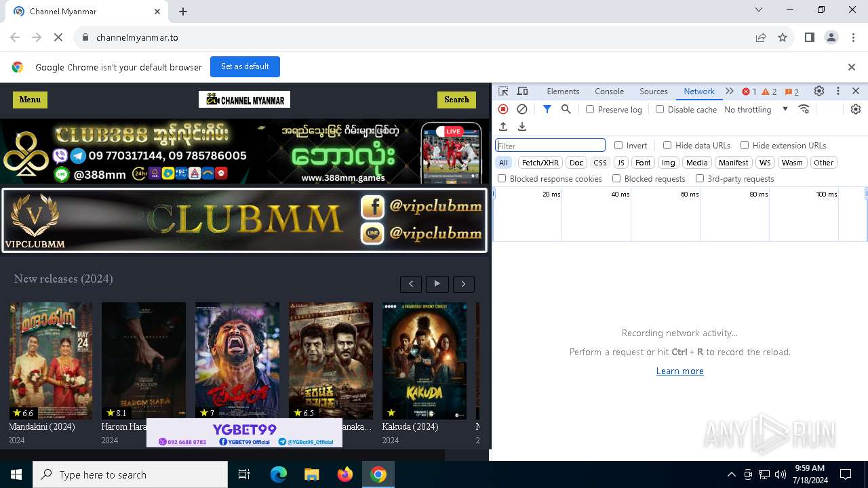
Task: Check Hide extension URLs
Action: click(745, 145)
